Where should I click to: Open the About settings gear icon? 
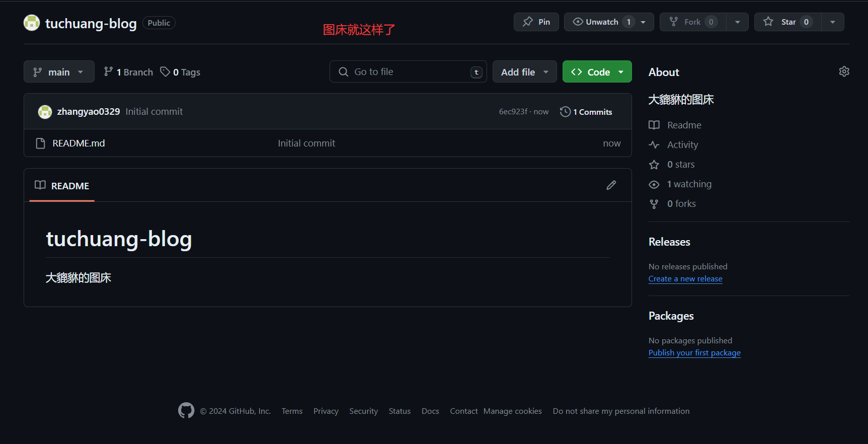click(844, 71)
